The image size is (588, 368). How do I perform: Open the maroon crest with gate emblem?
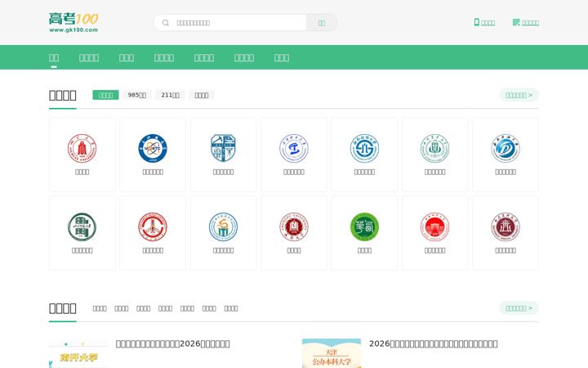pyautogui.click(x=506, y=227)
